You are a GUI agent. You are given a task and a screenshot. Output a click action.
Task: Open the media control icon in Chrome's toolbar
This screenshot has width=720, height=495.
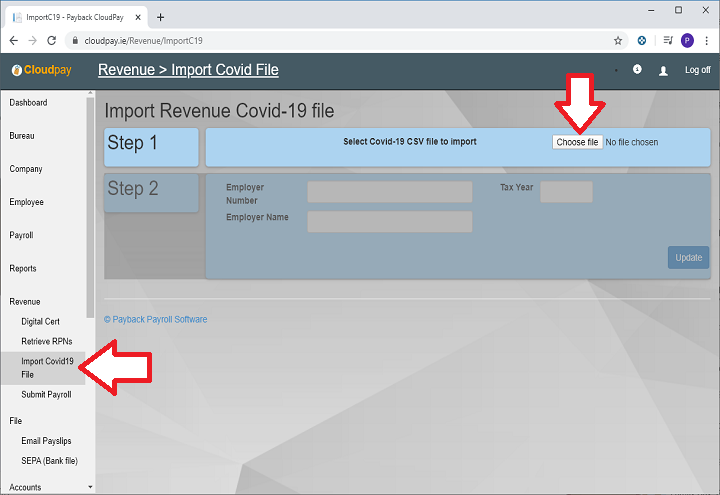click(x=666, y=41)
